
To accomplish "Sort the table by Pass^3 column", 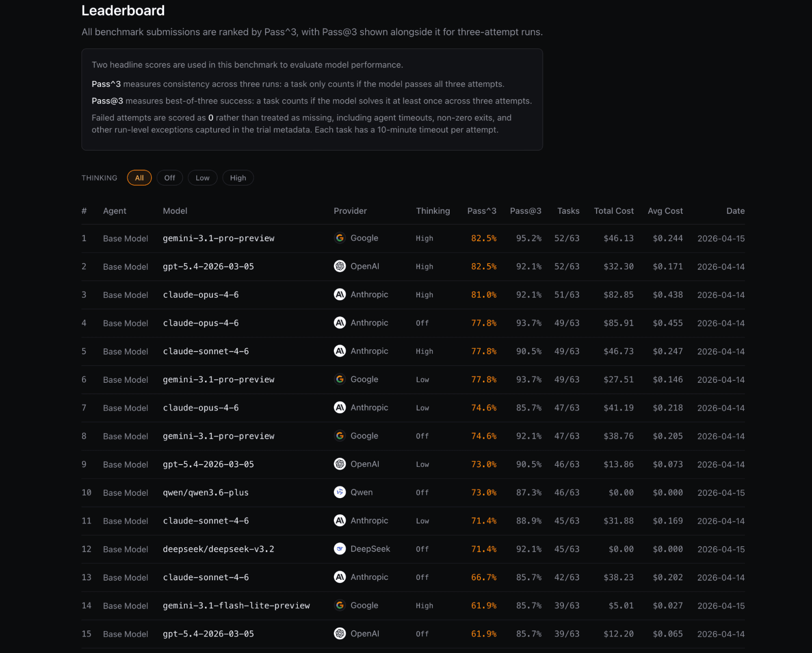I will (482, 211).
